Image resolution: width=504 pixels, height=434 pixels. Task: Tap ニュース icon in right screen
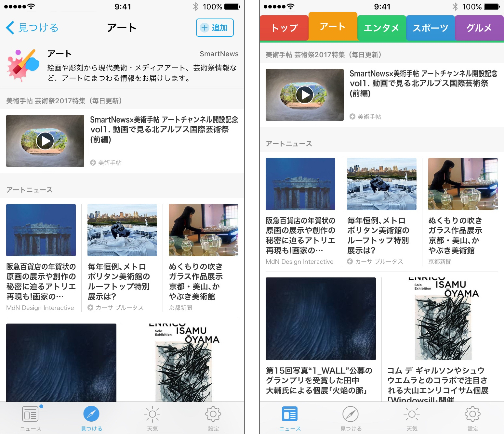(290, 414)
